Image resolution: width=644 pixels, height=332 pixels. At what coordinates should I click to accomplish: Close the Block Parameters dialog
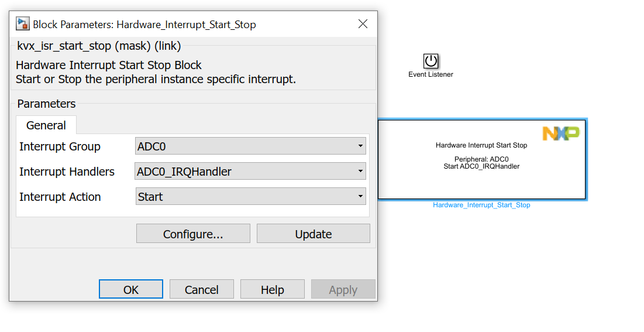363,24
